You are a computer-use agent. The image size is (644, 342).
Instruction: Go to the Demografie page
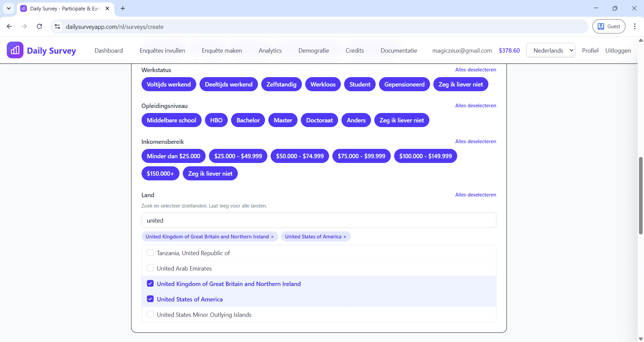(x=313, y=51)
